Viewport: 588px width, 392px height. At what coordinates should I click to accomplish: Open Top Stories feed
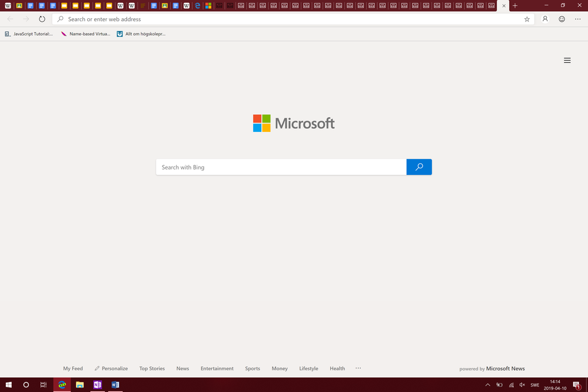coord(152,368)
